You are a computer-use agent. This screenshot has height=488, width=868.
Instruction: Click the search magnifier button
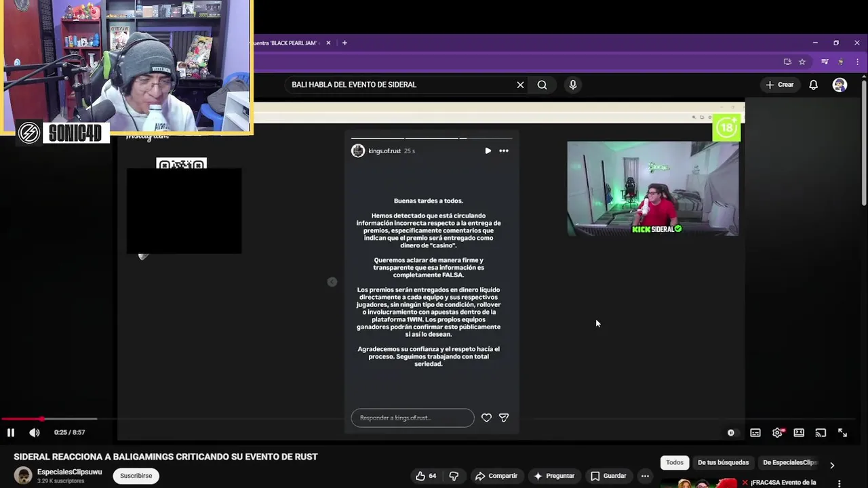pyautogui.click(x=542, y=85)
